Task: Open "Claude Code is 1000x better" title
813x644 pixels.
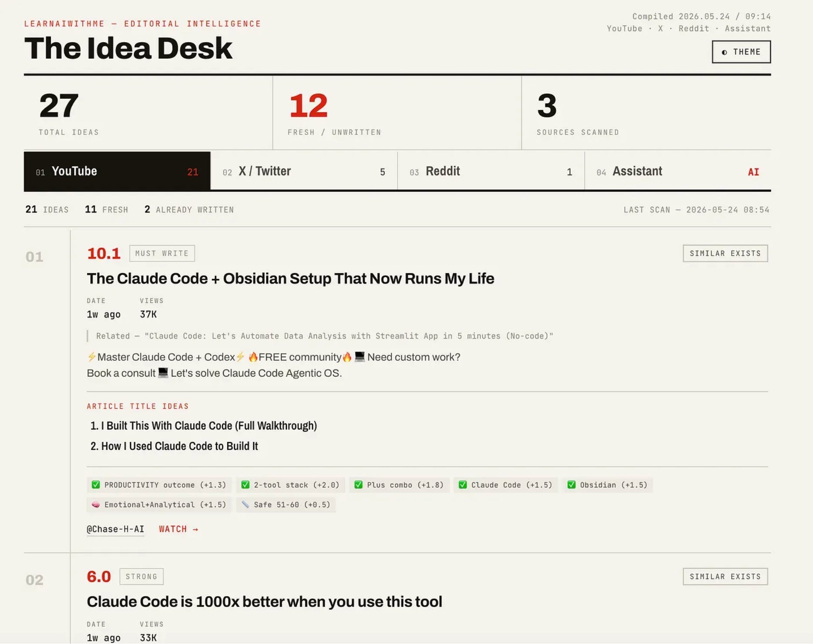Action: [264, 602]
